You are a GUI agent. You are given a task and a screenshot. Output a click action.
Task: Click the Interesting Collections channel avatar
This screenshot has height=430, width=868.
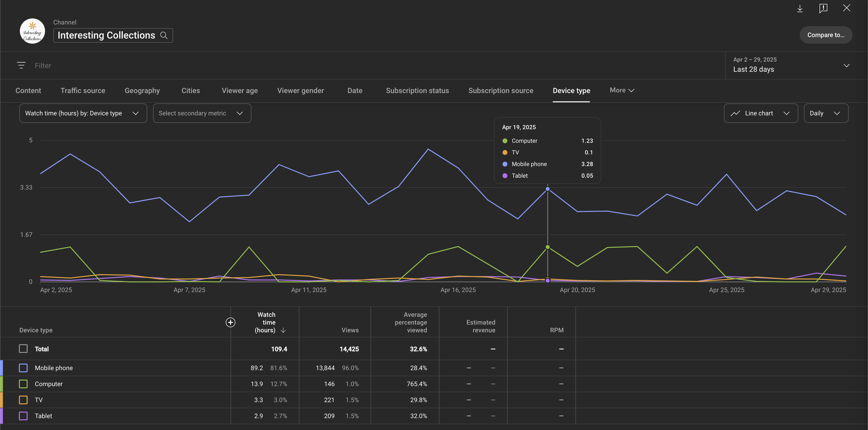point(32,31)
